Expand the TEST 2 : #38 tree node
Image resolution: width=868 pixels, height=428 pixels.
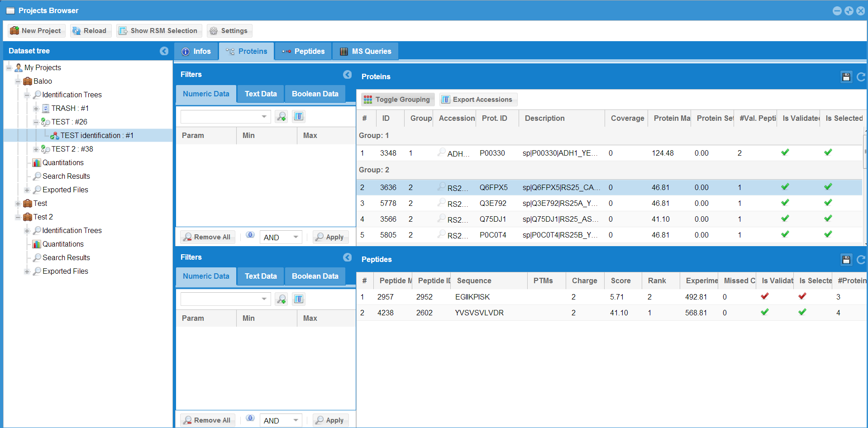(x=36, y=149)
